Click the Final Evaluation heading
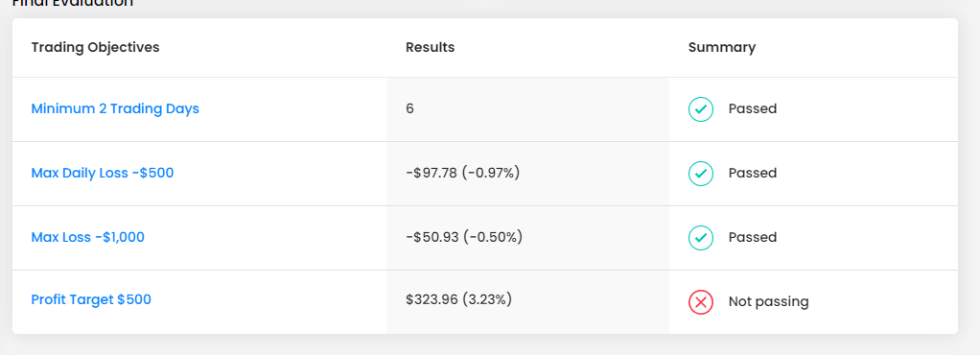The height and width of the screenshot is (355, 980). pos(73,3)
